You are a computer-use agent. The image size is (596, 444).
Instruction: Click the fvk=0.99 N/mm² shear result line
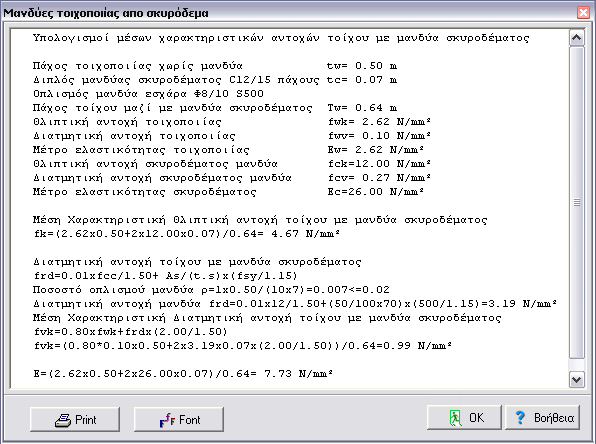pos(243,346)
